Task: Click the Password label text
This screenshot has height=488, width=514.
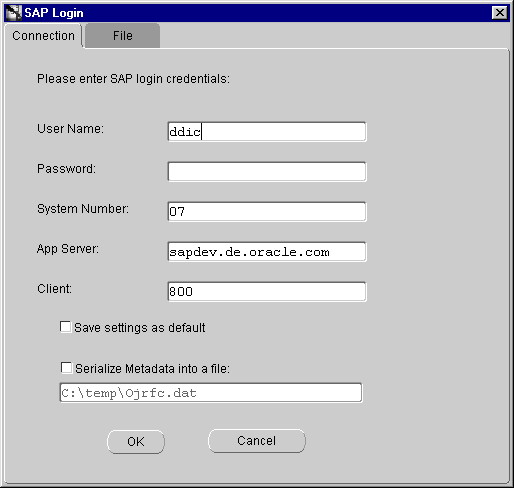Action: pos(66,169)
